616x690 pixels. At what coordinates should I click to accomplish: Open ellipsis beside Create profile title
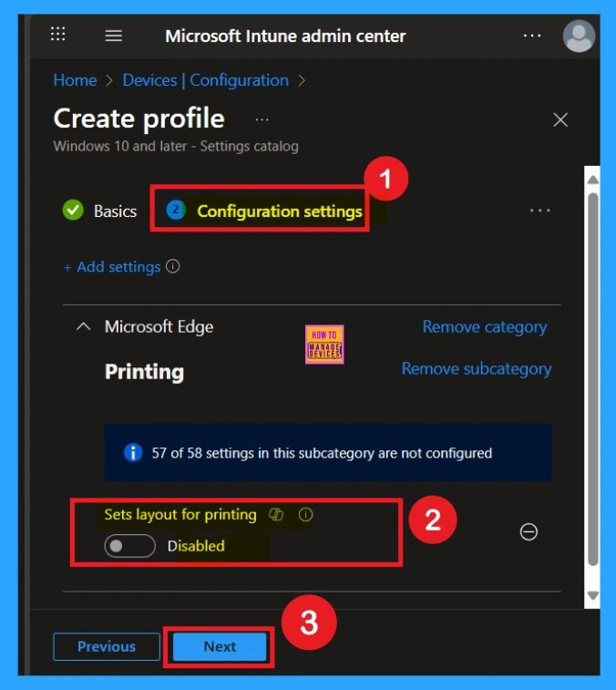262,119
